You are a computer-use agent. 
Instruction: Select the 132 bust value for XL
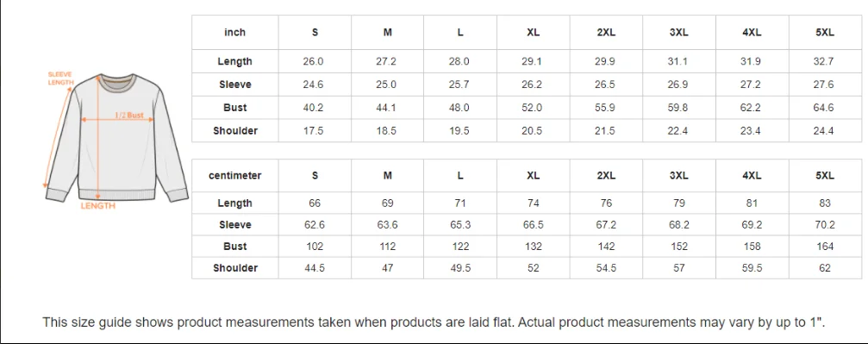click(533, 246)
